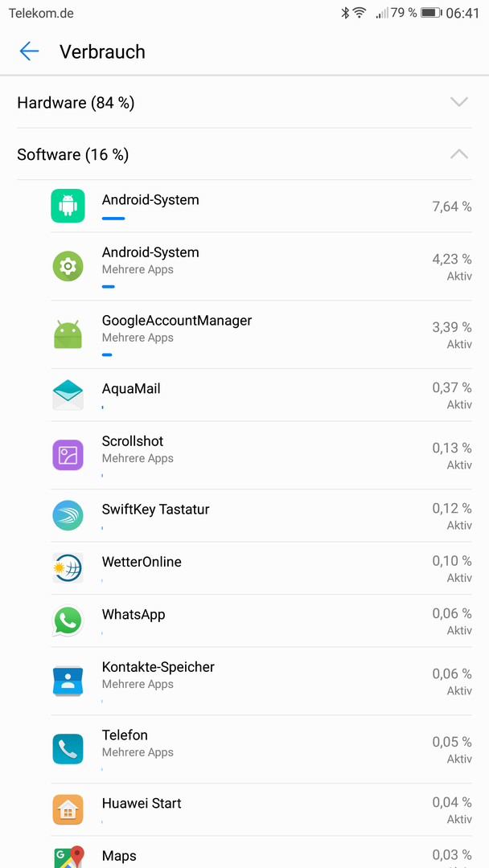The height and width of the screenshot is (868, 489).
Task: Expand the Hardware (84 %) section chevron
Action: (x=459, y=102)
